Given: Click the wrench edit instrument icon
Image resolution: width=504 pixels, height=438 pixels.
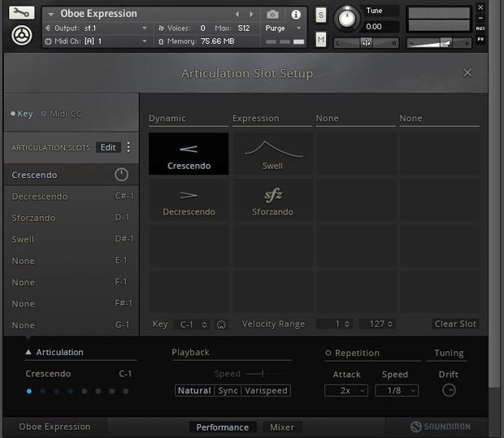Looking at the screenshot, I should (x=22, y=13).
